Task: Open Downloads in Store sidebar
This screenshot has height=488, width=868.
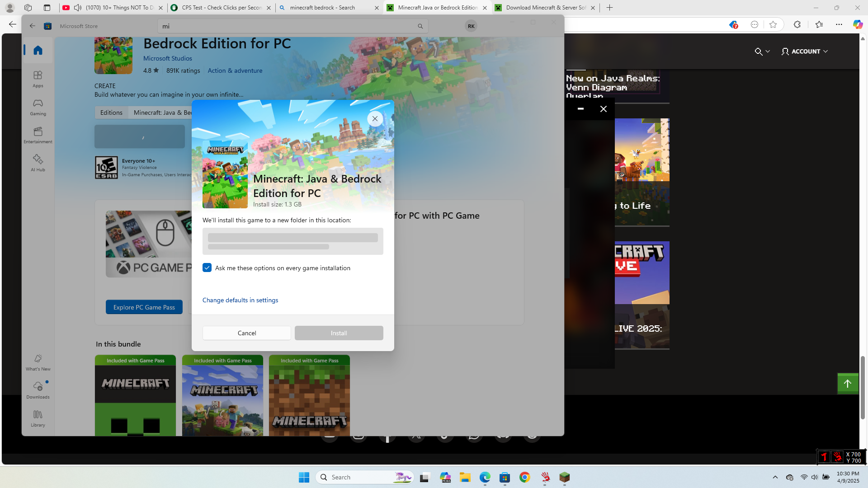Action: pyautogui.click(x=38, y=390)
